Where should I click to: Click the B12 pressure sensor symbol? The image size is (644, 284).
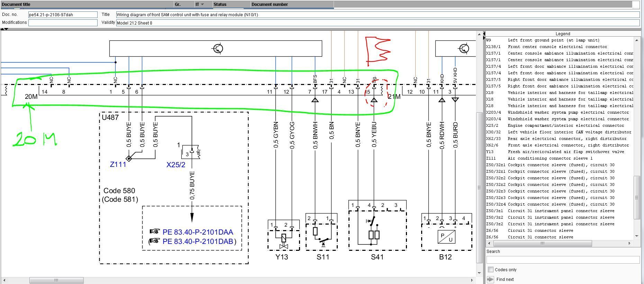click(446, 237)
